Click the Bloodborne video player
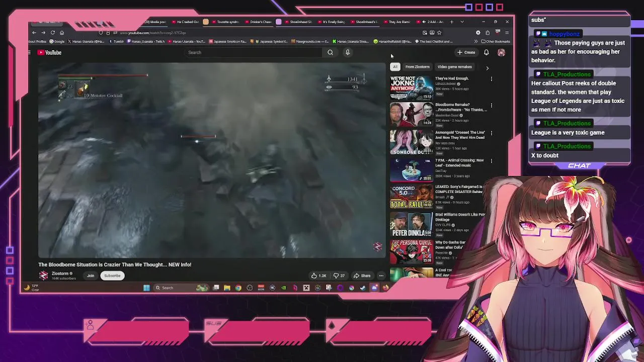The height and width of the screenshot is (362, 644). (x=211, y=160)
